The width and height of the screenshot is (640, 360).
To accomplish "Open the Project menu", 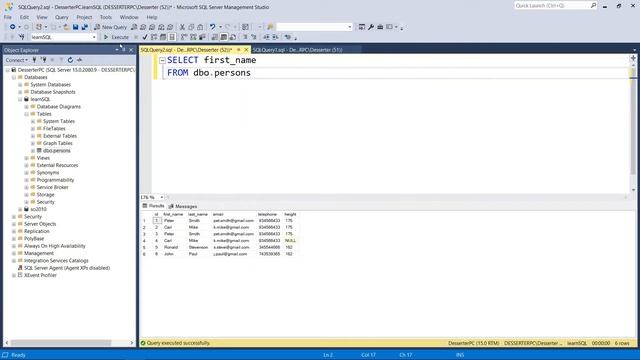I will tap(84, 17).
